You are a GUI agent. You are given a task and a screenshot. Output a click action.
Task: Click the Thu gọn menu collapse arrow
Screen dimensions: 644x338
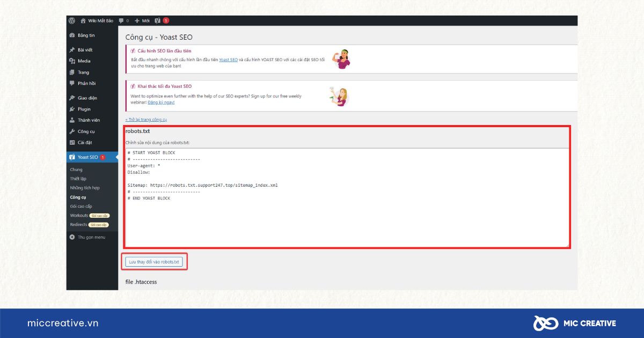72,237
